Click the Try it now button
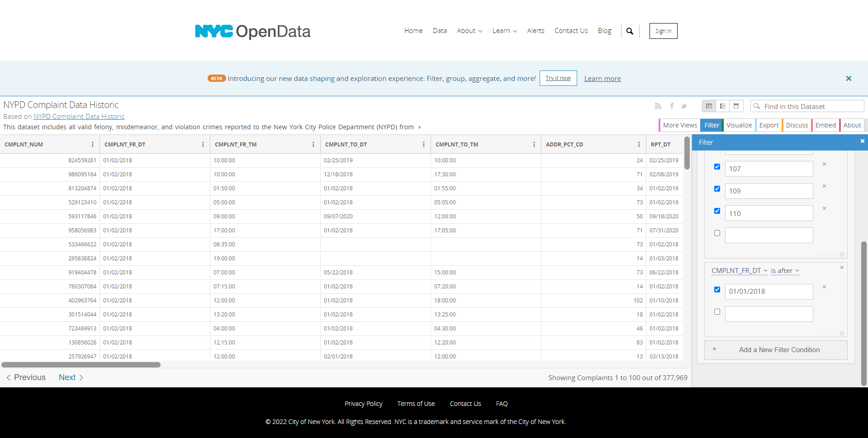This screenshot has width=868, height=438. (558, 78)
